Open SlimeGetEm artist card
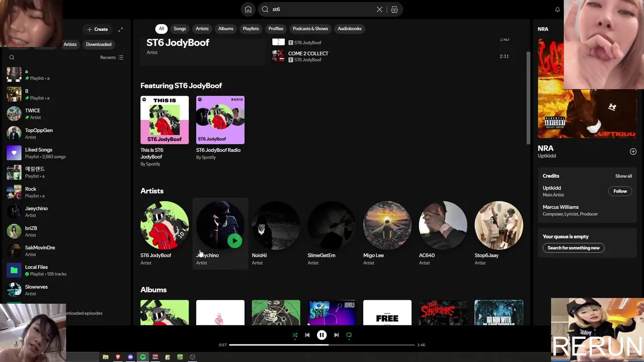Viewport: 644px width, 362px height. pyautogui.click(x=332, y=233)
